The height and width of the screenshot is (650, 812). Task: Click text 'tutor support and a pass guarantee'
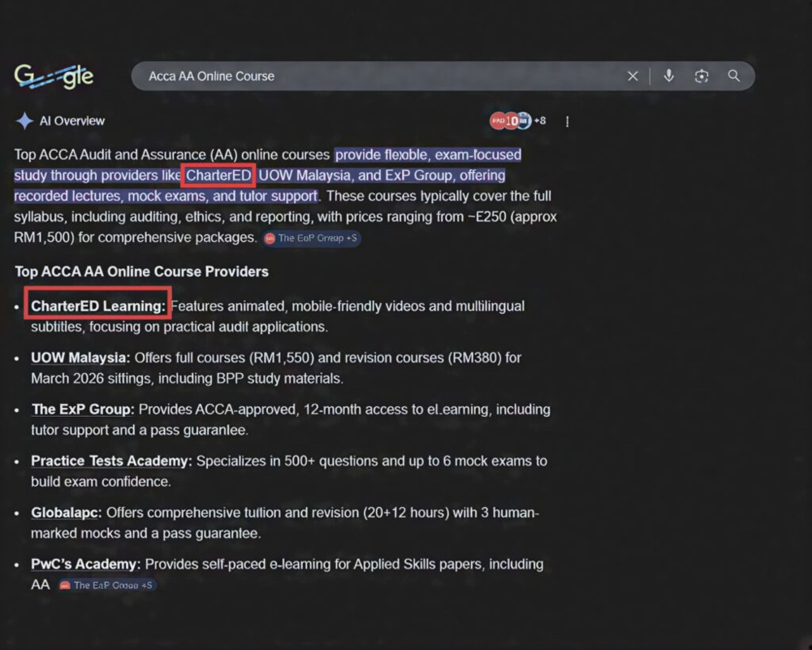140,431
